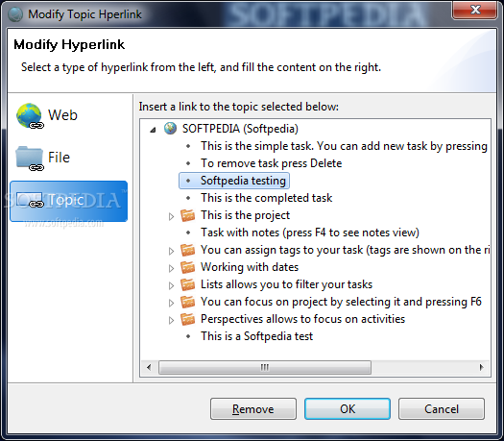Select the Web hyperlink globe icon
The width and height of the screenshot is (504, 441).
point(30,115)
